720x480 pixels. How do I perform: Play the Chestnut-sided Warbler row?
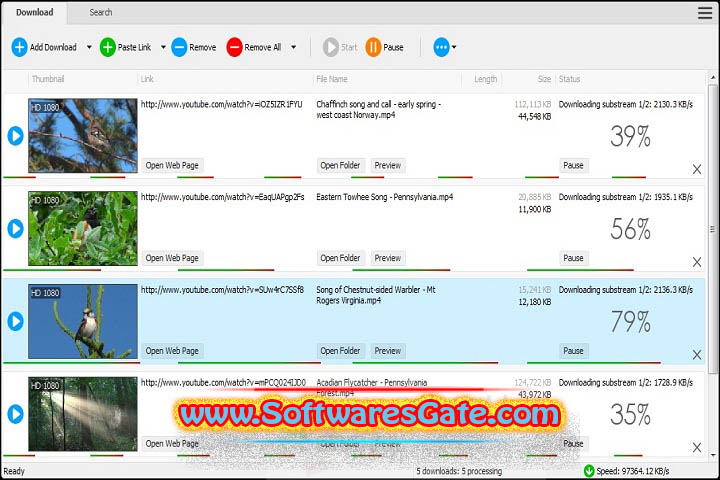tap(16, 322)
